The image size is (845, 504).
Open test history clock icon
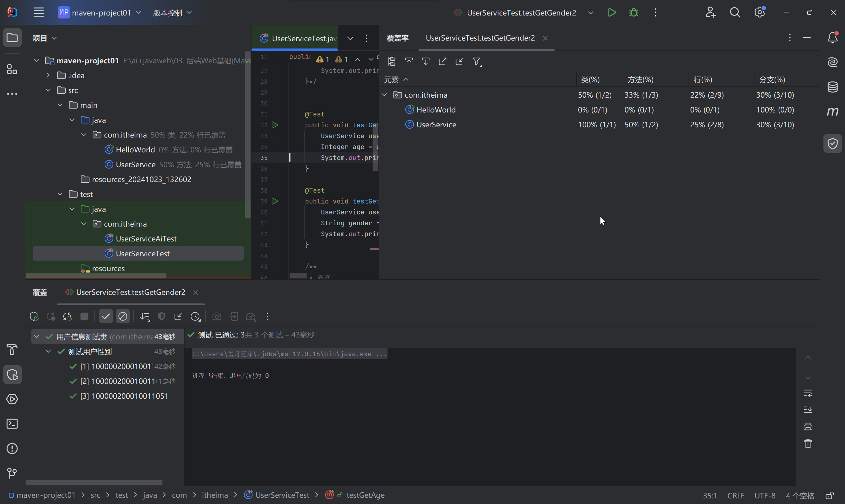[x=195, y=317]
